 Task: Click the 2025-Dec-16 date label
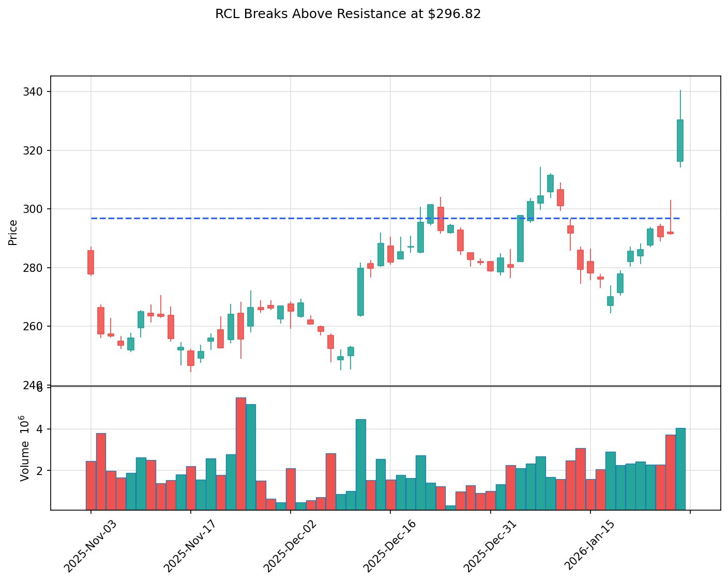[389, 546]
